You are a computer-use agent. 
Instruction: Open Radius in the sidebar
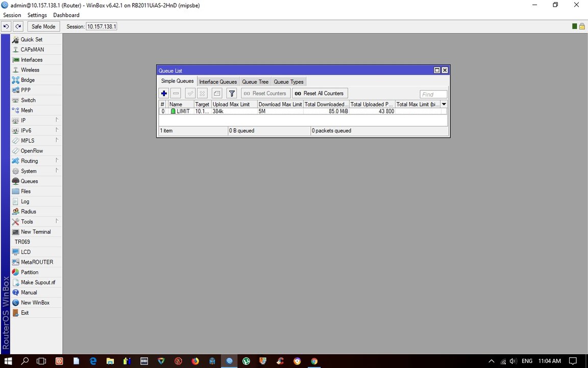tap(36, 212)
